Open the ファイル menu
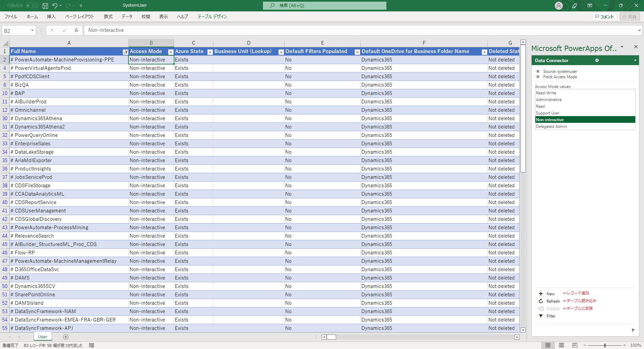 [10, 16]
